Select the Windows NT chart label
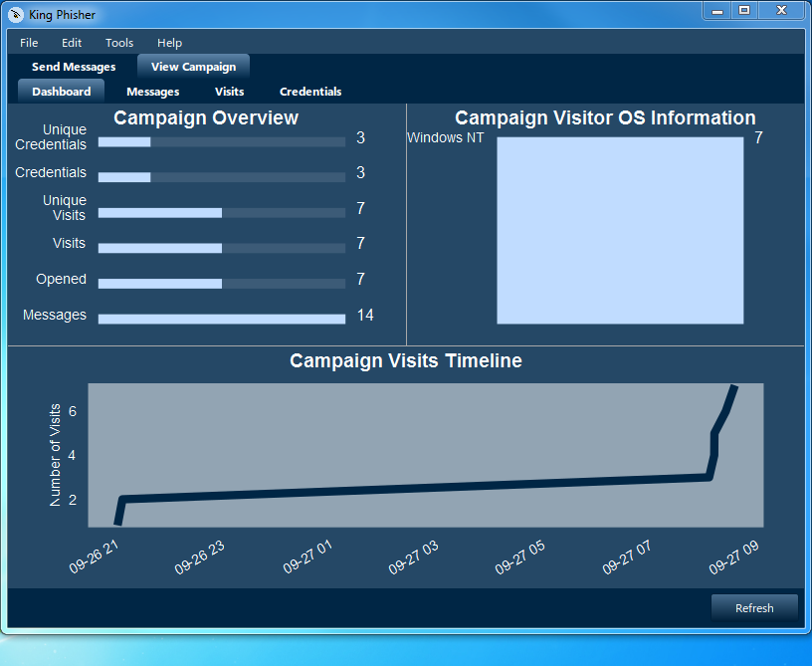The image size is (812, 666). pyautogui.click(x=445, y=138)
